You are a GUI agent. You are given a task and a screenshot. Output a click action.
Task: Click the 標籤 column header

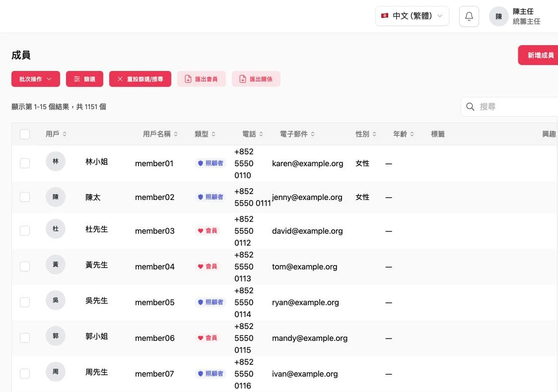[438, 134]
